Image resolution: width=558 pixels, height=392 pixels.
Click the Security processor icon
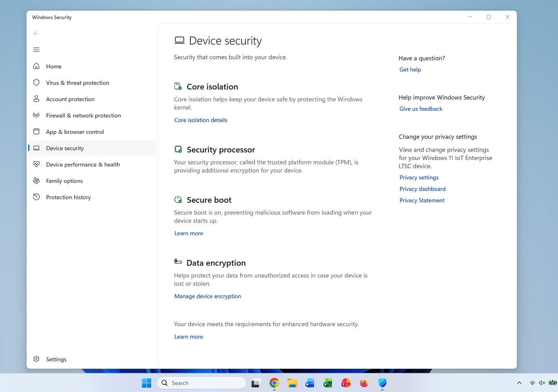point(178,149)
